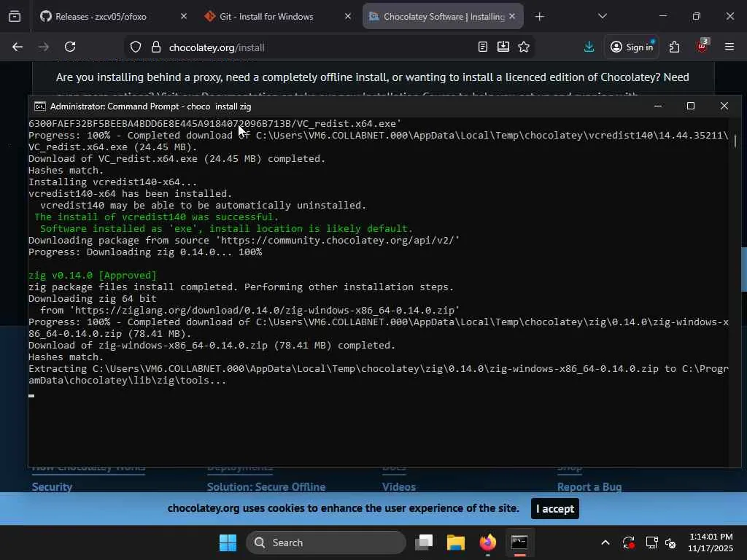This screenshot has height=560, width=747.
Task: Open the Security footer link
Action: 52,486
